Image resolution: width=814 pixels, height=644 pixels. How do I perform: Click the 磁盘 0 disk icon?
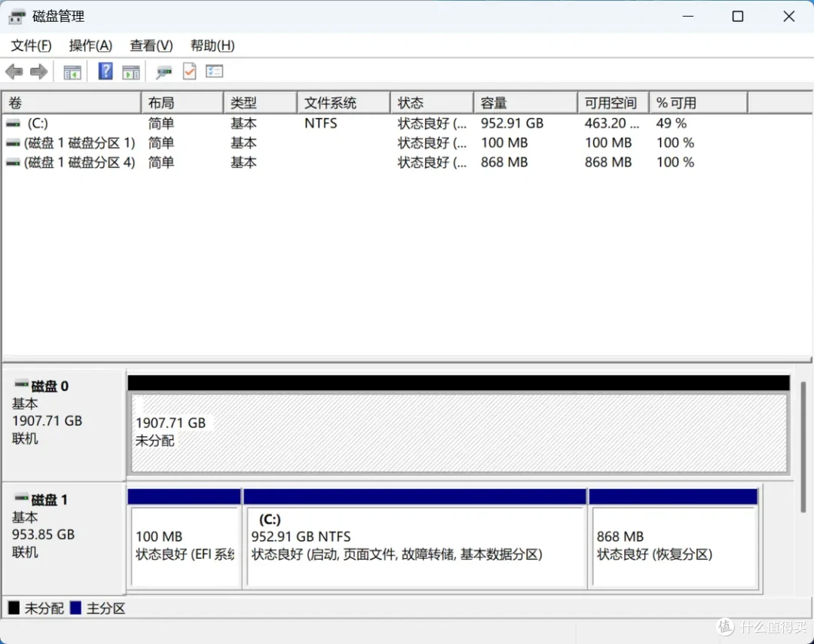(x=21, y=385)
